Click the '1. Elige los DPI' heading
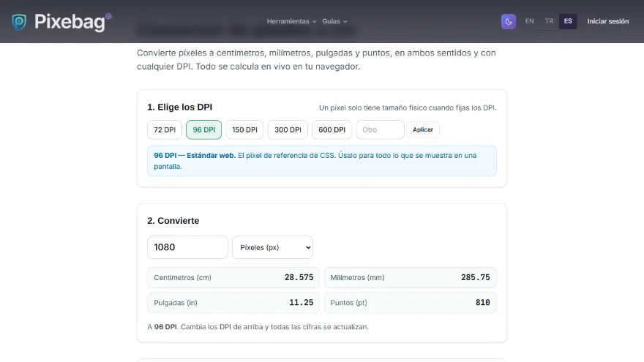Viewport: 644px width, 362px height. pyautogui.click(x=180, y=107)
